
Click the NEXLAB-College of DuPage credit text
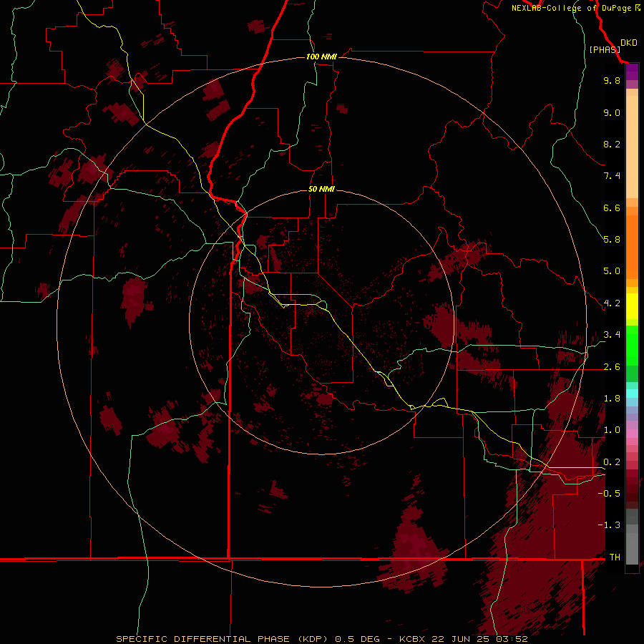(575, 8)
